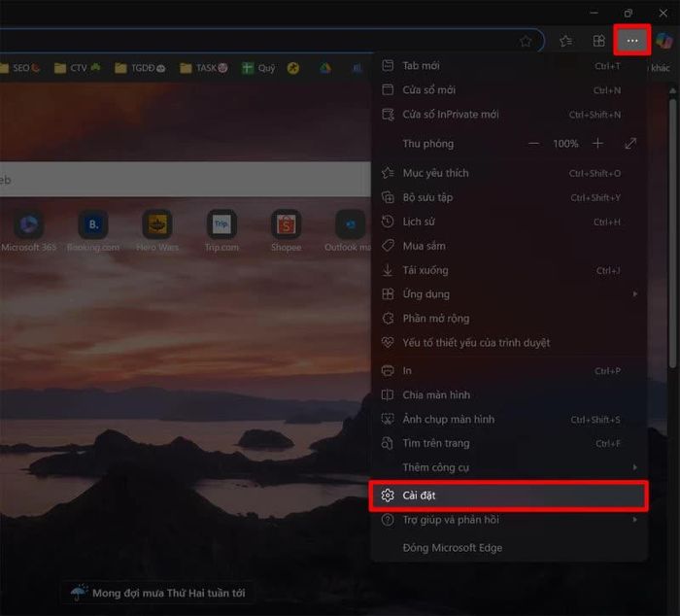Viewport: 680px width, 616px height.
Task: Open Cài đặt (settings)
Action: tap(509, 496)
